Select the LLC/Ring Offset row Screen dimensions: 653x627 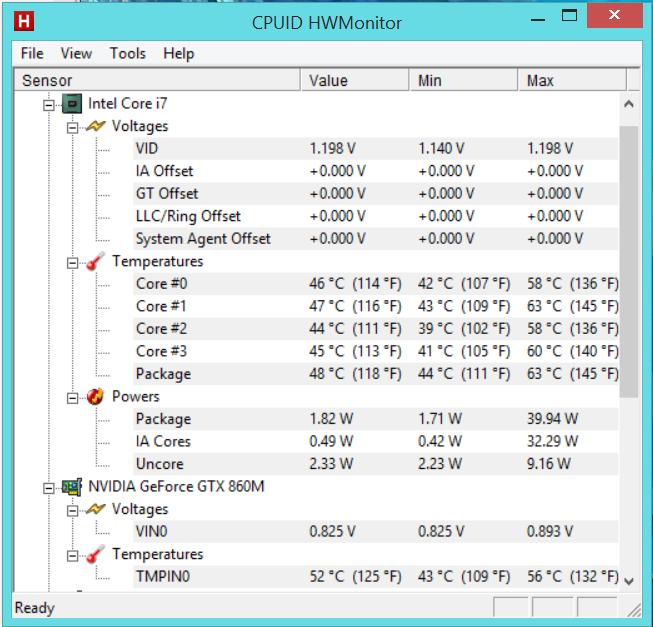click(376, 216)
